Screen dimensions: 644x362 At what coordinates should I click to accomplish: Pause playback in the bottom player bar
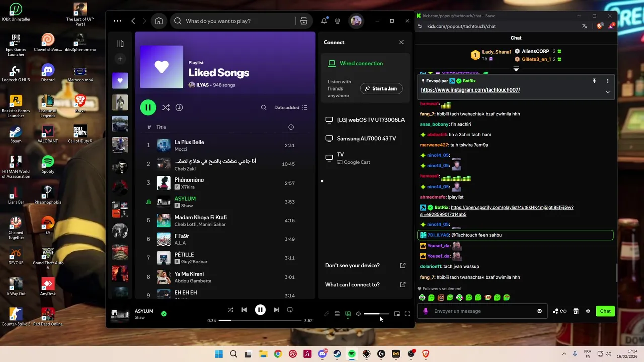pyautogui.click(x=260, y=310)
